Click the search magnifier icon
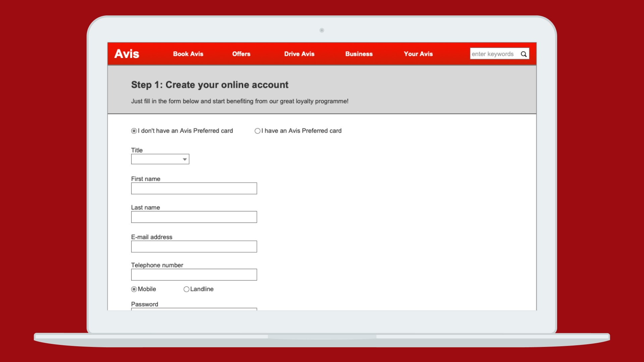The width and height of the screenshot is (644, 362). tap(523, 54)
